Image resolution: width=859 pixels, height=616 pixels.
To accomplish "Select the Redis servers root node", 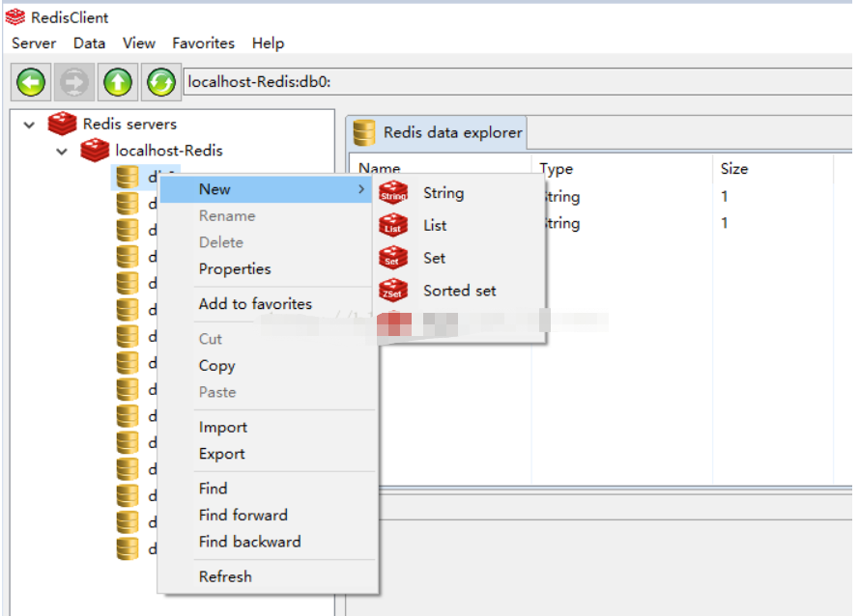I will [x=129, y=124].
